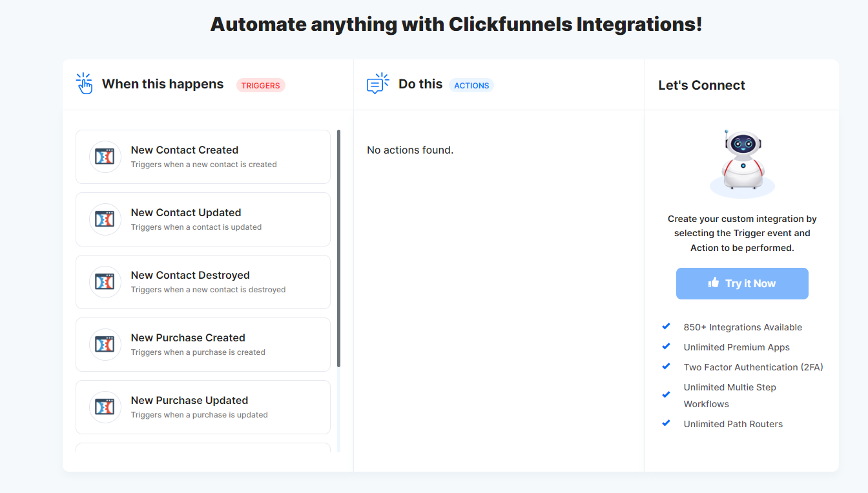The width and height of the screenshot is (868, 493).
Task: Click the robot mascot illustration
Action: click(742, 163)
